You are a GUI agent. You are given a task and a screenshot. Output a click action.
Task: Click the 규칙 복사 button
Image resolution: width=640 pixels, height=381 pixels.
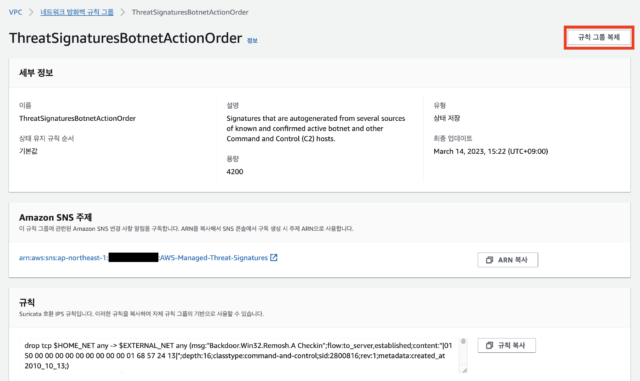pos(507,345)
